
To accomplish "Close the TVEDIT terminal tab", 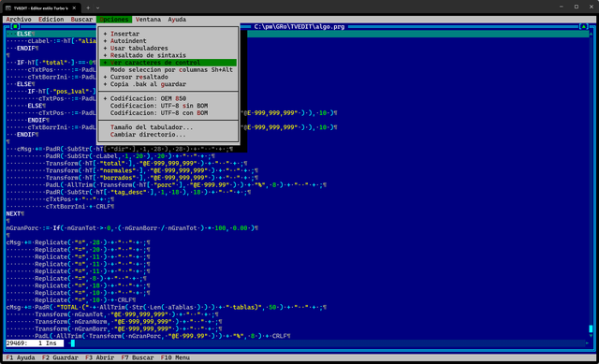I will click(x=74, y=7).
